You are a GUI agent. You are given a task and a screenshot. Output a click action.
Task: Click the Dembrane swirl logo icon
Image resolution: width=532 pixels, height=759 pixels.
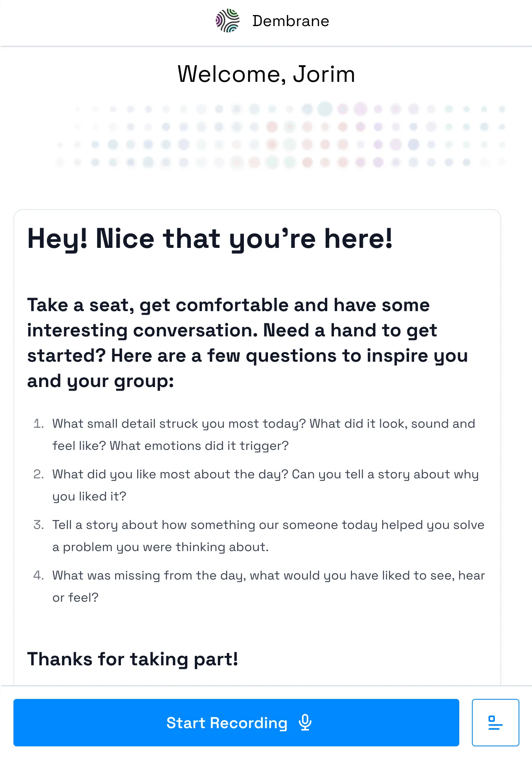click(228, 21)
